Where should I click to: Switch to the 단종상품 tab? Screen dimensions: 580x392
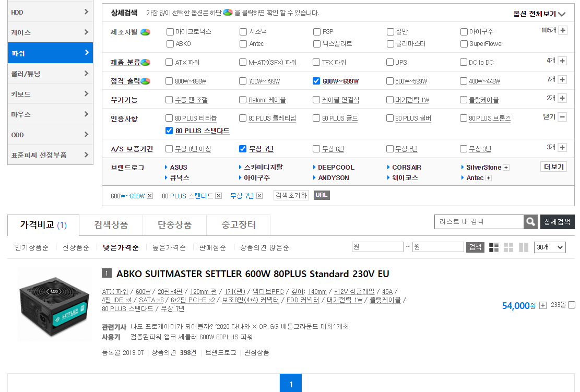point(174,225)
